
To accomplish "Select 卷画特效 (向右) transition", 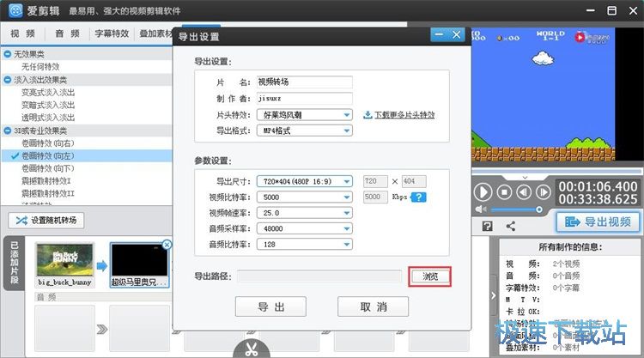I will [47, 143].
